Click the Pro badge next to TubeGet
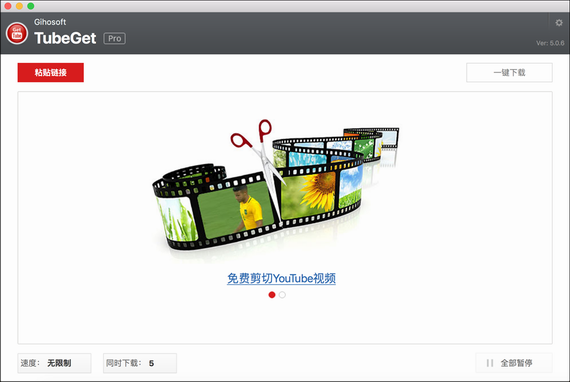 [x=115, y=39]
